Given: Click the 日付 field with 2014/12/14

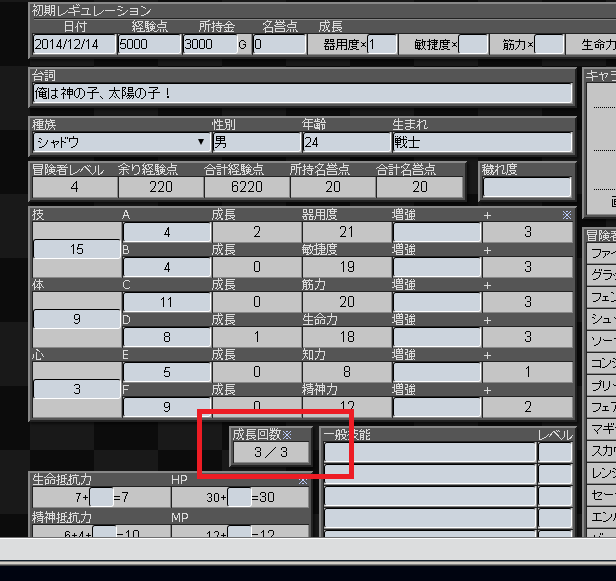Looking at the screenshot, I should coord(73,44).
